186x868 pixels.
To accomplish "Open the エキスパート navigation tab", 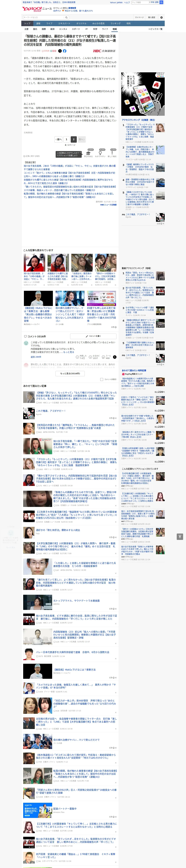I will pyautogui.click(x=64, y=24).
